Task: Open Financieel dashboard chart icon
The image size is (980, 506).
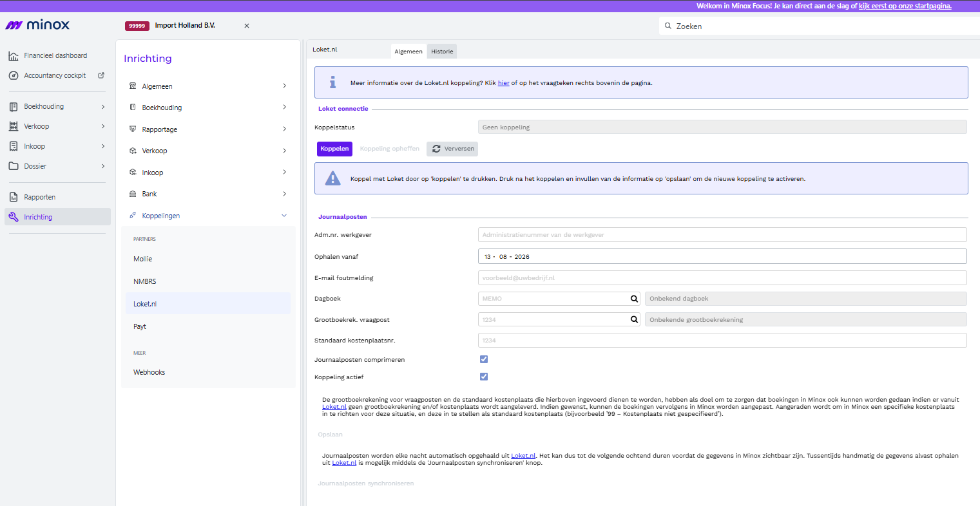Action: pos(14,56)
